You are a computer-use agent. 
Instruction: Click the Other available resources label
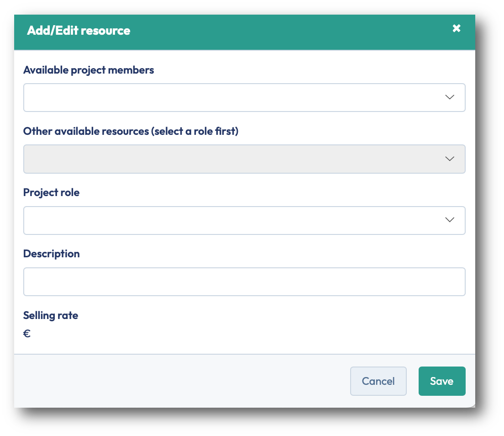tap(131, 132)
